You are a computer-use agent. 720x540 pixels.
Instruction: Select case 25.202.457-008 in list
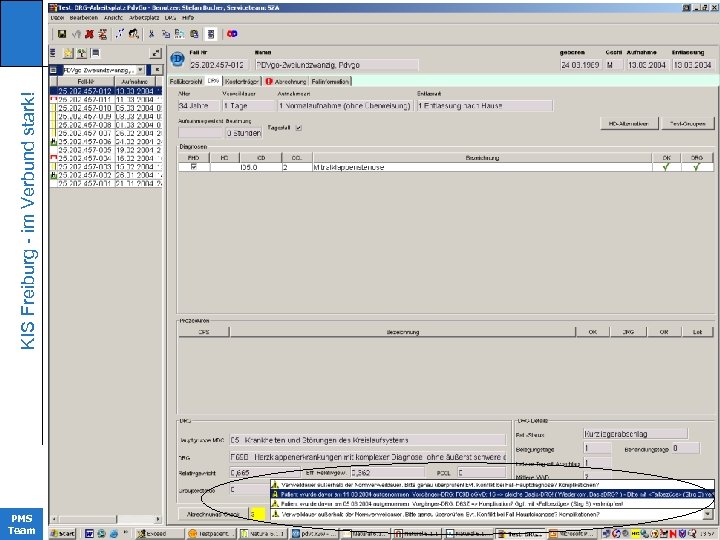106,125
